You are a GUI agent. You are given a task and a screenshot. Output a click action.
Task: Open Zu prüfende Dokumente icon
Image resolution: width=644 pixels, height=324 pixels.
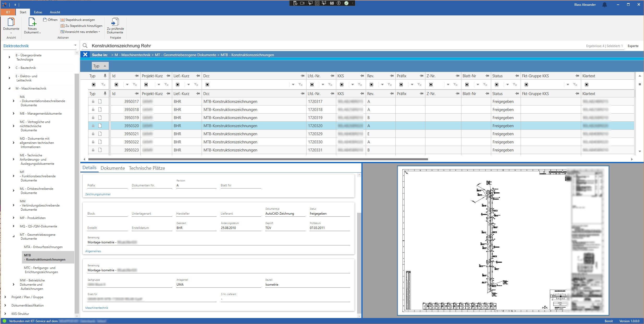(115, 22)
